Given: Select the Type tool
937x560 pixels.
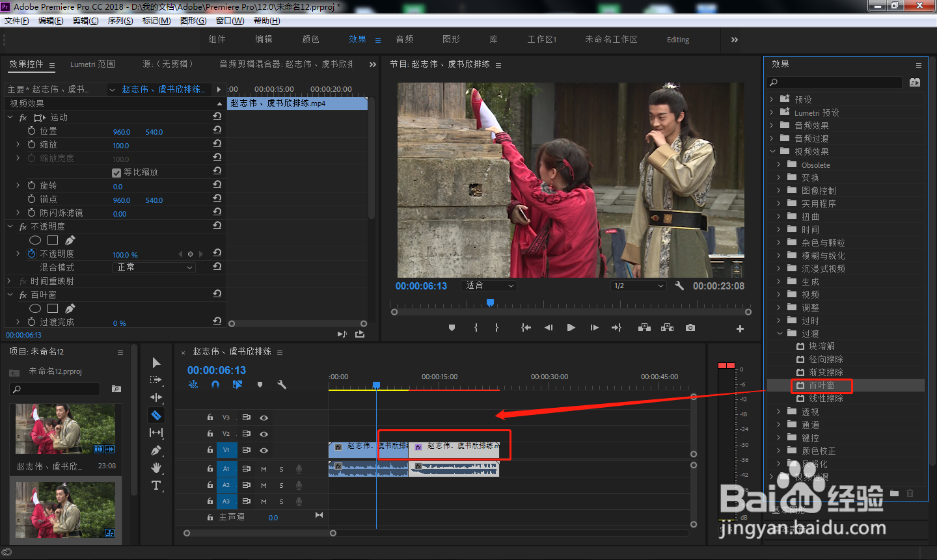Looking at the screenshot, I should pyautogui.click(x=156, y=485).
